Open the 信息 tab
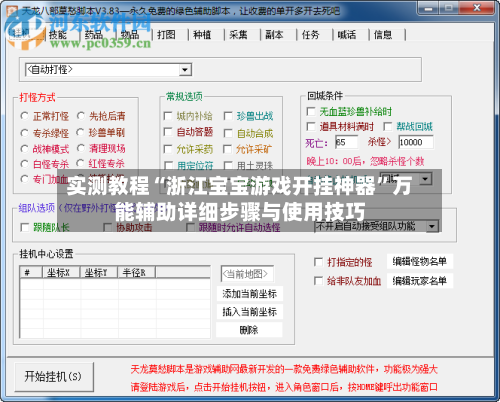 383,35
